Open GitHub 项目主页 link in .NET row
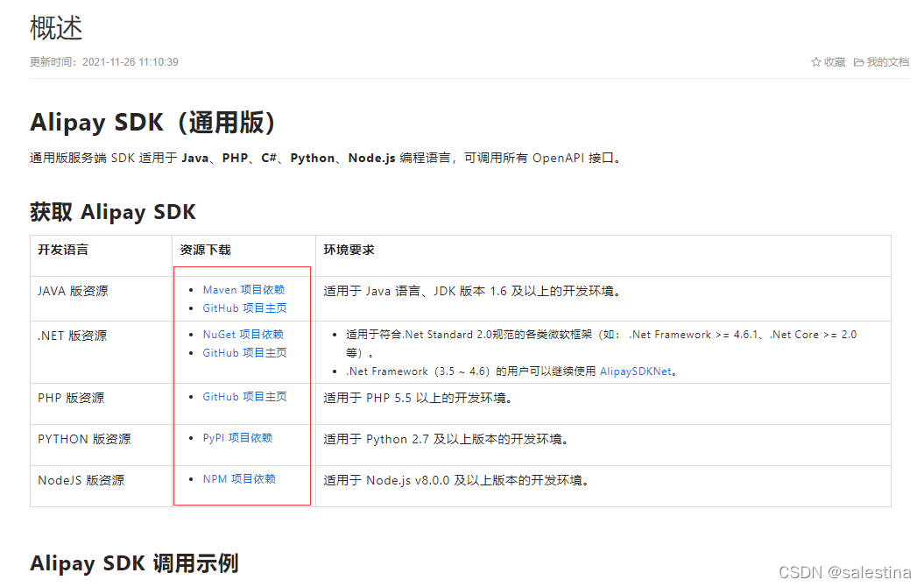Viewport: 924px width, 587px height. coord(244,352)
